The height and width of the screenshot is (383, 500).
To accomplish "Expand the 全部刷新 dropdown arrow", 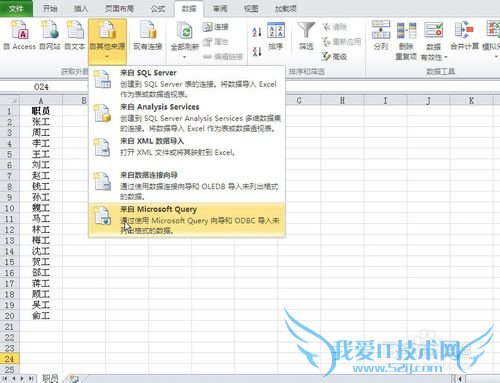I will (x=184, y=57).
